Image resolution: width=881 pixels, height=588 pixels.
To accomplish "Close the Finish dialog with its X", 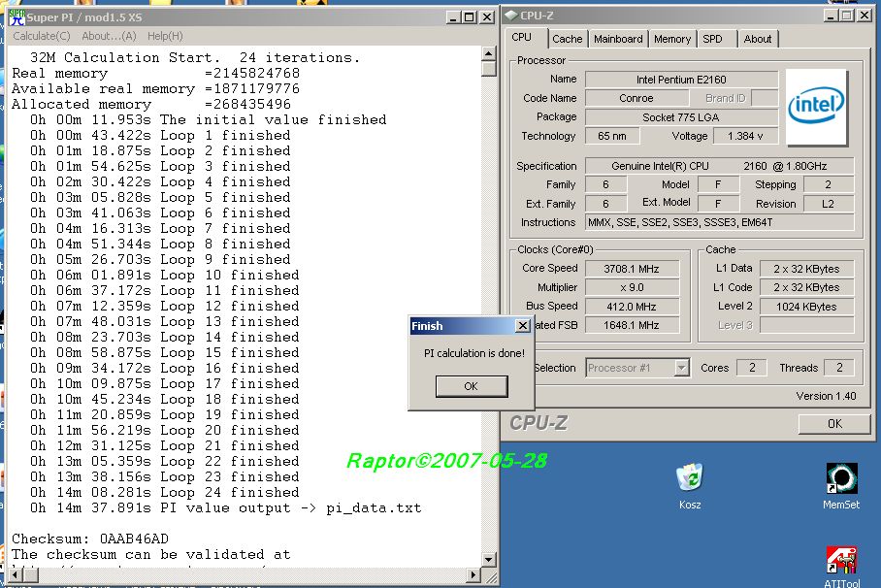I will [523, 325].
